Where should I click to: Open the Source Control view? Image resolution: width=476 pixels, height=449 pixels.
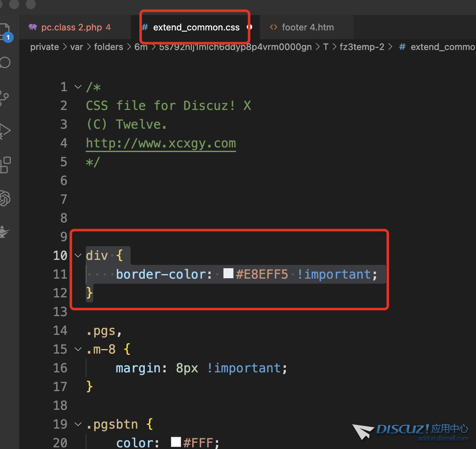[x=4, y=97]
